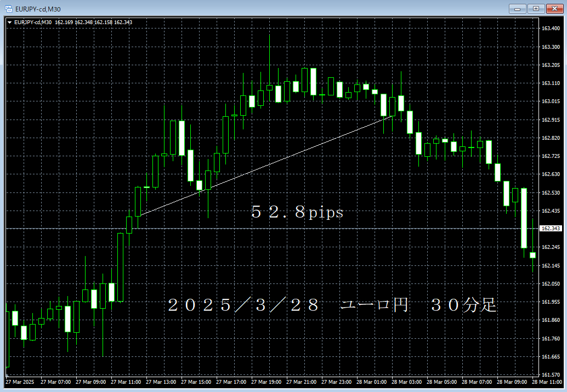Viewport: 567px width, 392px height.
Task: Click the EURJPY-cd,M30 label in the chart header
Action: click(33, 22)
